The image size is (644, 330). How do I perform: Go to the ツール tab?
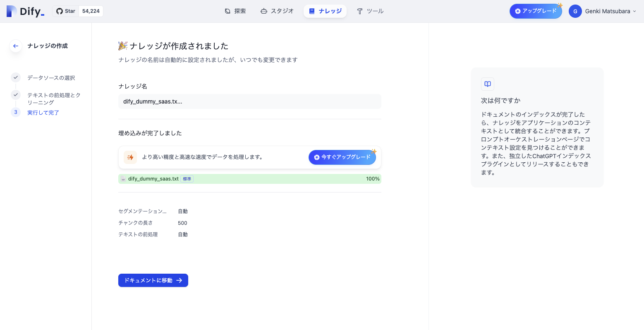tap(370, 11)
